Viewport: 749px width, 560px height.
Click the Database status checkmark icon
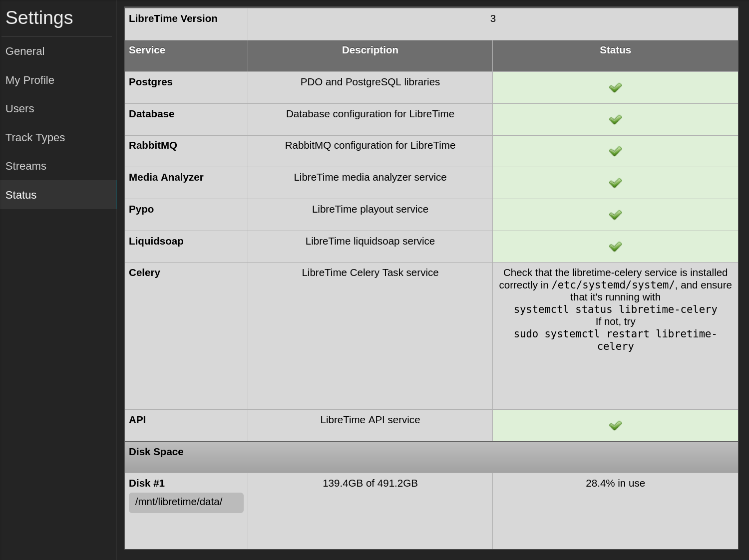click(615, 119)
